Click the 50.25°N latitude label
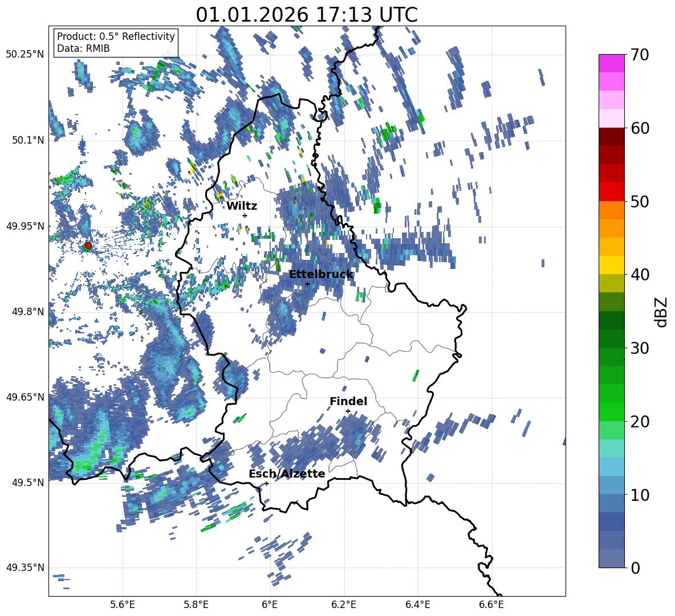Viewport: 675px width, 616px height. [x=25, y=55]
